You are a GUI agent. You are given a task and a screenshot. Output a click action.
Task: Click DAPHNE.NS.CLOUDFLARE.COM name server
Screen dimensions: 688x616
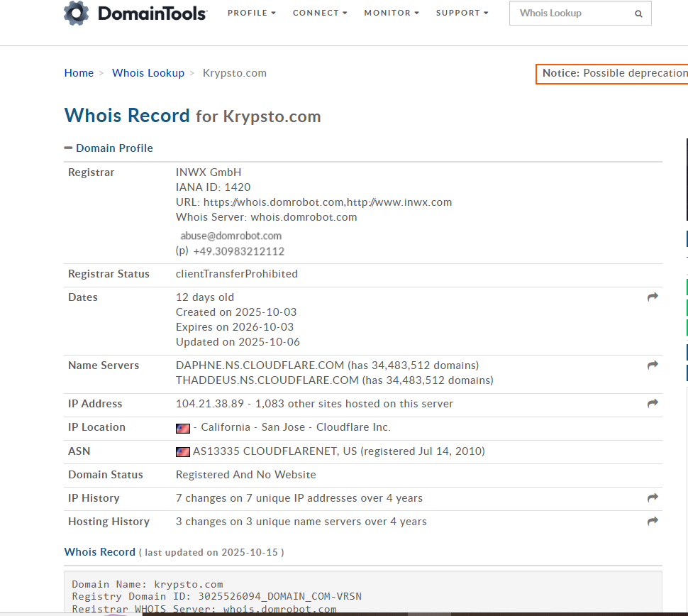point(260,365)
